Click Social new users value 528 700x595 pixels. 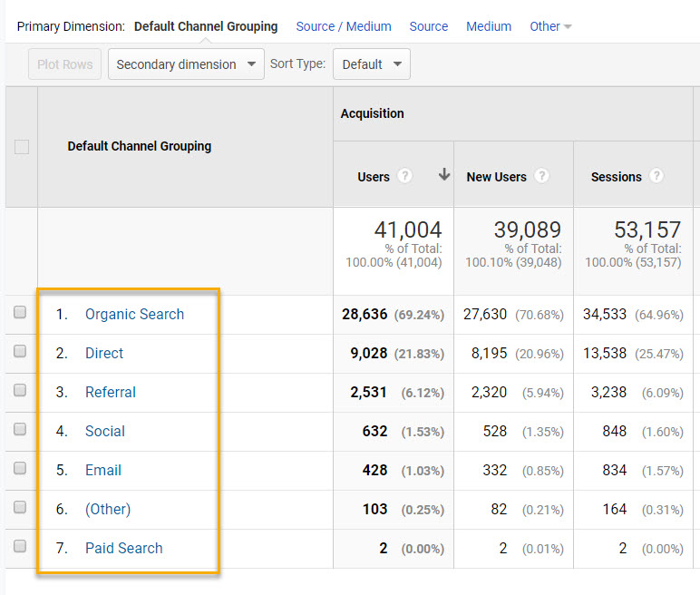tap(495, 431)
